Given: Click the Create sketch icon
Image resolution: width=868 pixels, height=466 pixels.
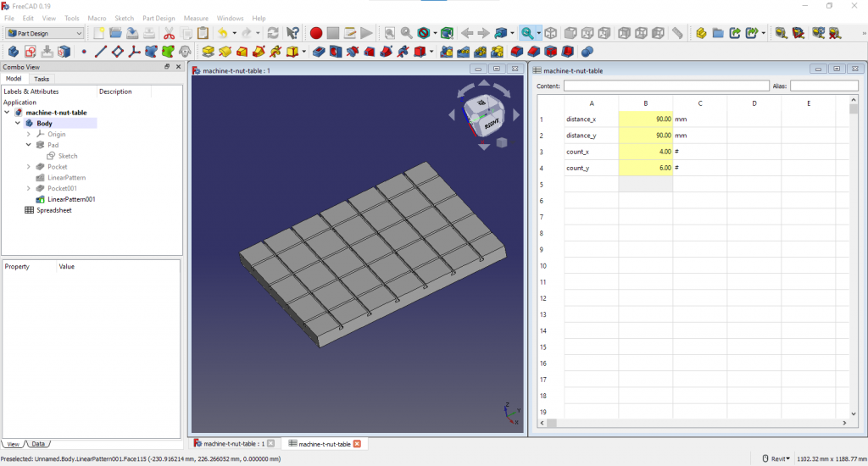Looking at the screenshot, I should [x=31, y=52].
